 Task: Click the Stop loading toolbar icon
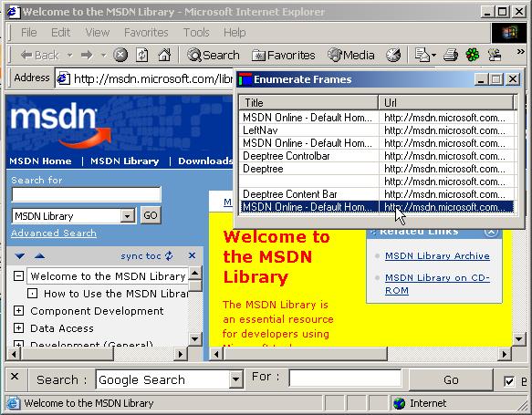coord(120,55)
